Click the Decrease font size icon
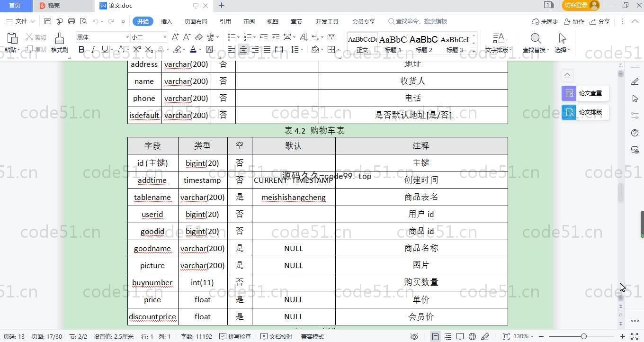Viewport: 644px width, 342px height. coord(187,37)
